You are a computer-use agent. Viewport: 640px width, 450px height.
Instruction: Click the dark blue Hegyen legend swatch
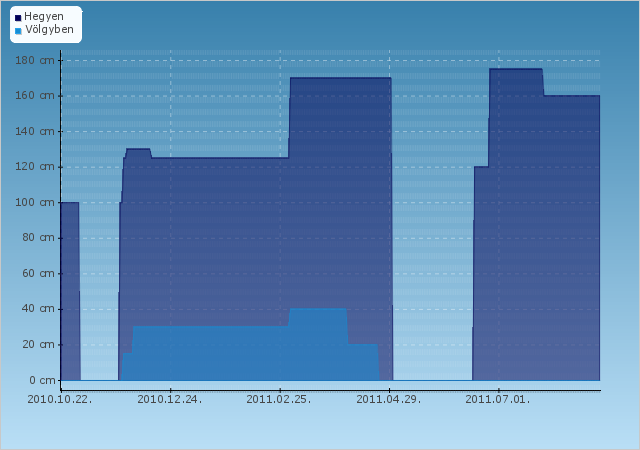pyautogui.click(x=18, y=18)
